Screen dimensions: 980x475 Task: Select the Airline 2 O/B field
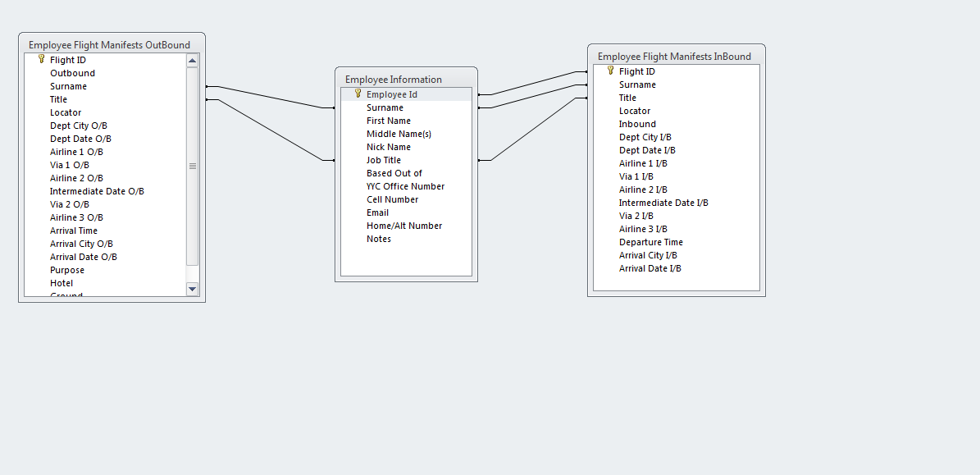(x=77, y=178)
